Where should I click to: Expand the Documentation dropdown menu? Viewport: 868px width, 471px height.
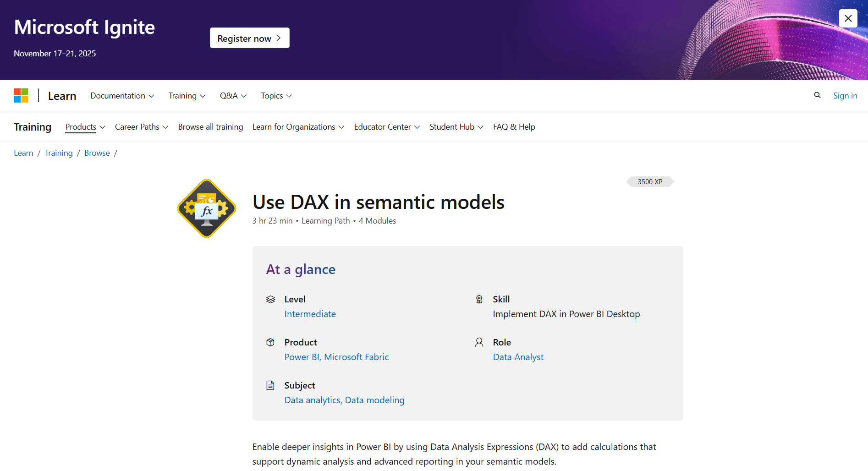122,96
